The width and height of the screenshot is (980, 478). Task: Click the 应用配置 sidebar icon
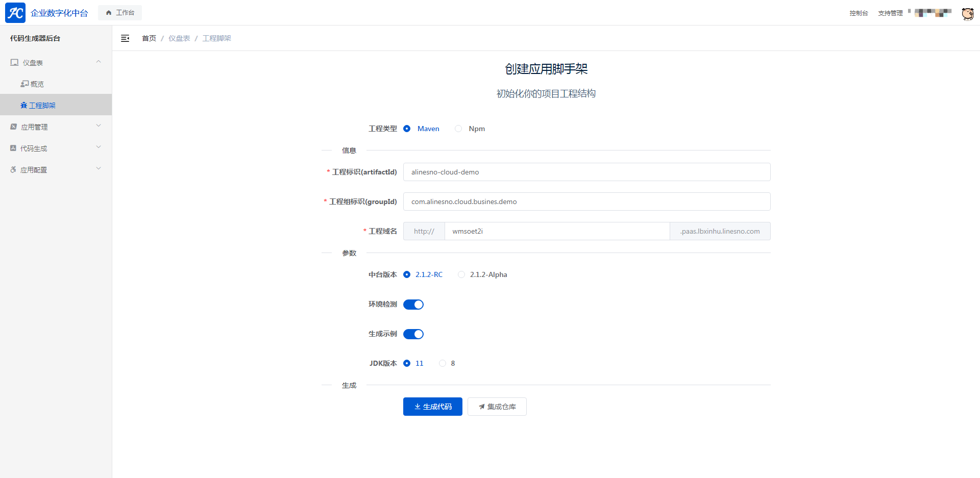pyautogui.click(x=13, y=170)
